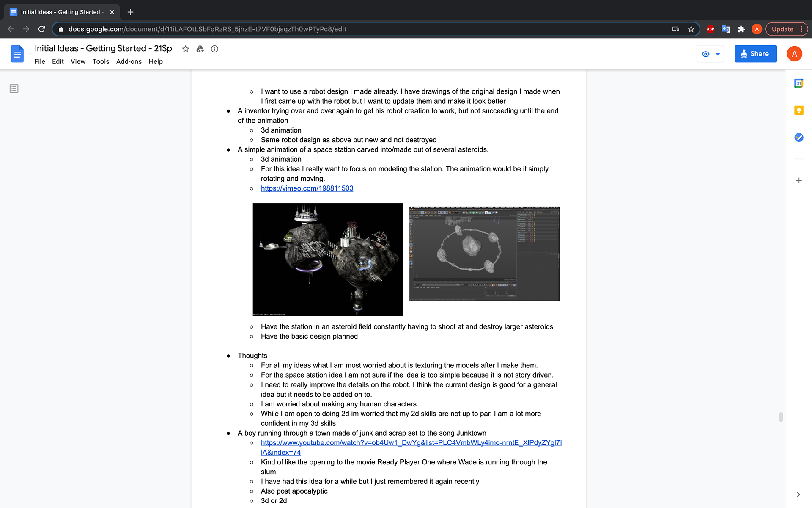
Task: Click the document vertical scrollbar thumb
Action: coord(781,417)
